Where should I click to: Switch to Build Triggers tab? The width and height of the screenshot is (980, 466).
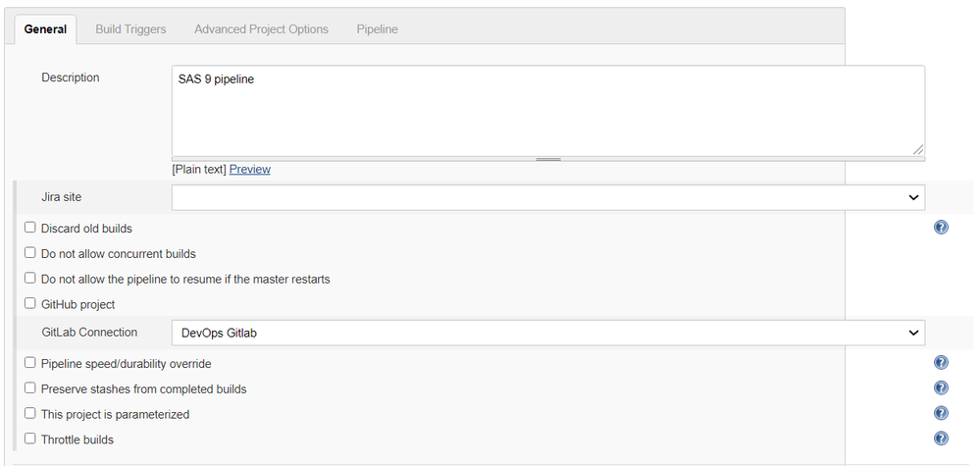tap(130, 29)
